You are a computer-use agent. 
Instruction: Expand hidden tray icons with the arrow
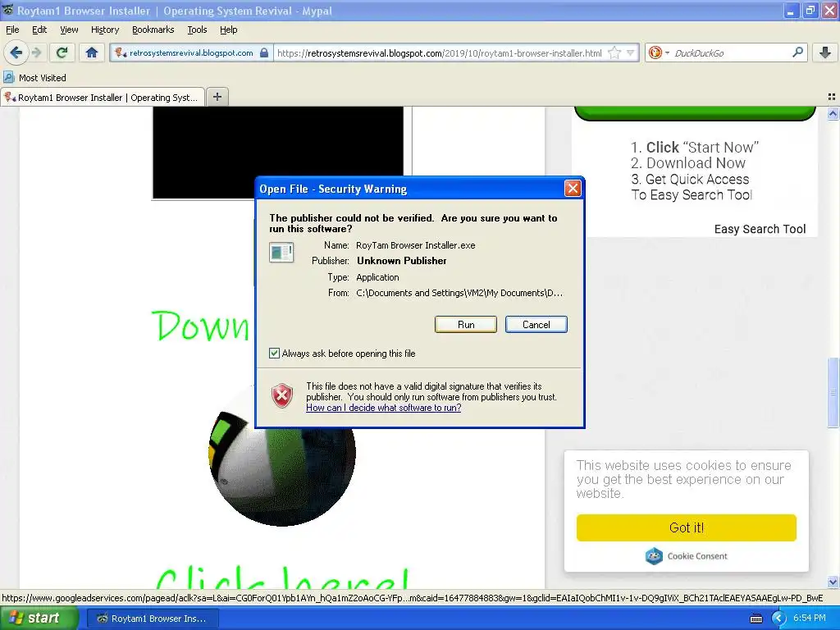(778, 619)
